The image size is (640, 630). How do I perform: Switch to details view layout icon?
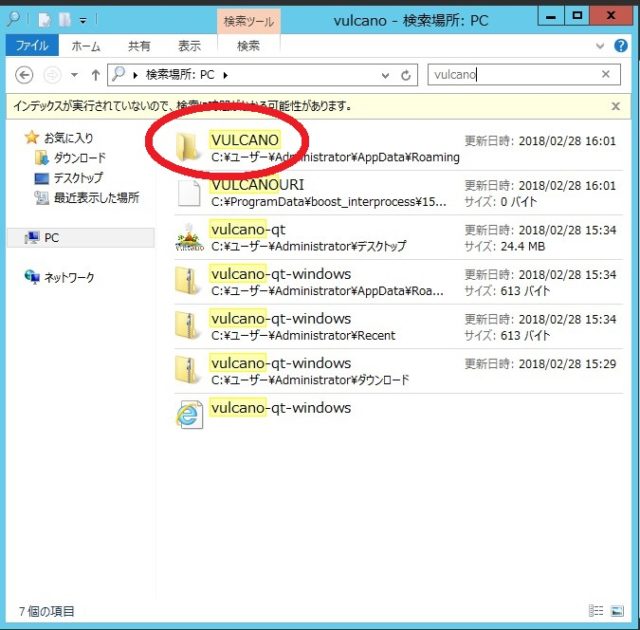(x=596, y=611)
